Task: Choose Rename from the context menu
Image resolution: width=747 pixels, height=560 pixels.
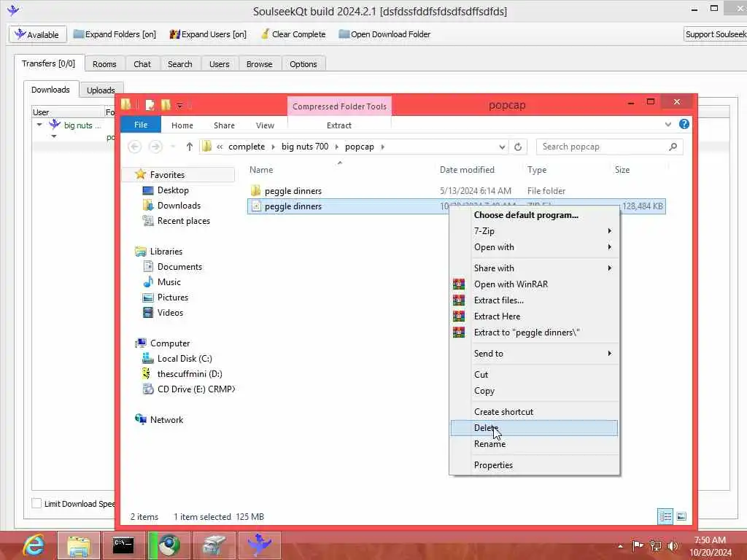Action: [533, 444]
